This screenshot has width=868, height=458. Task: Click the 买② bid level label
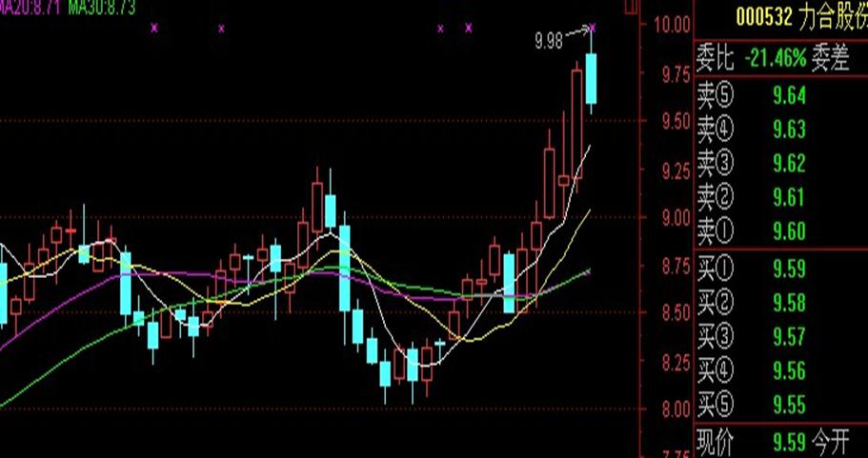click(x=715, y=303)
